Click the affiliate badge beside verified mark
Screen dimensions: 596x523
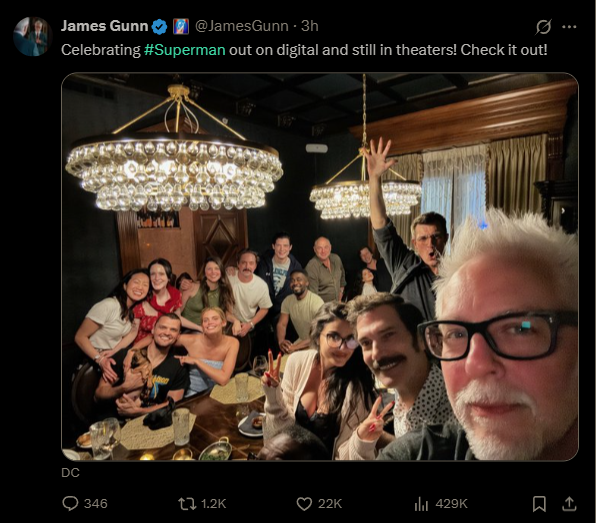click(181, 27)
